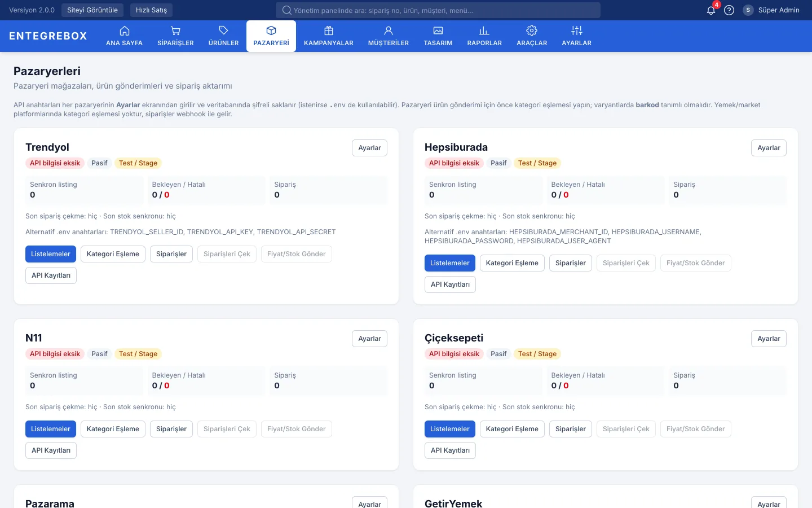Image resolution: width=812 pixels, height=508 pixels.
Task: Open Çiçeksepeti Kategori Eşleme
Action: (512, 429)
